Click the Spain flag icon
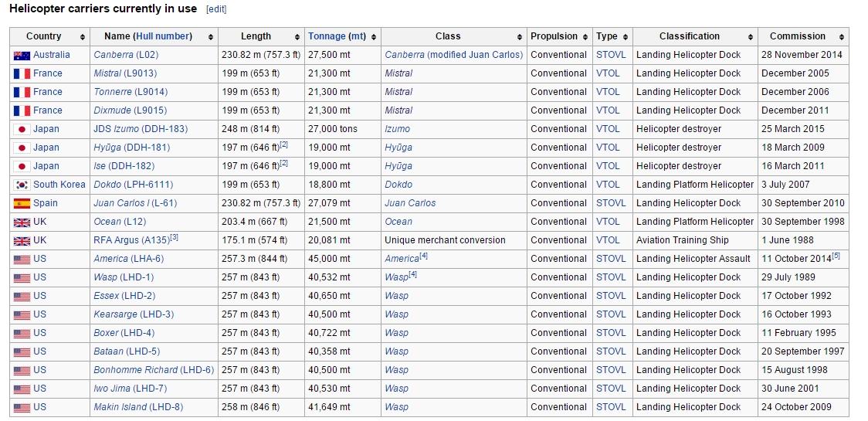The height and width of the screenshot is (421, 868). click(22, 203)
